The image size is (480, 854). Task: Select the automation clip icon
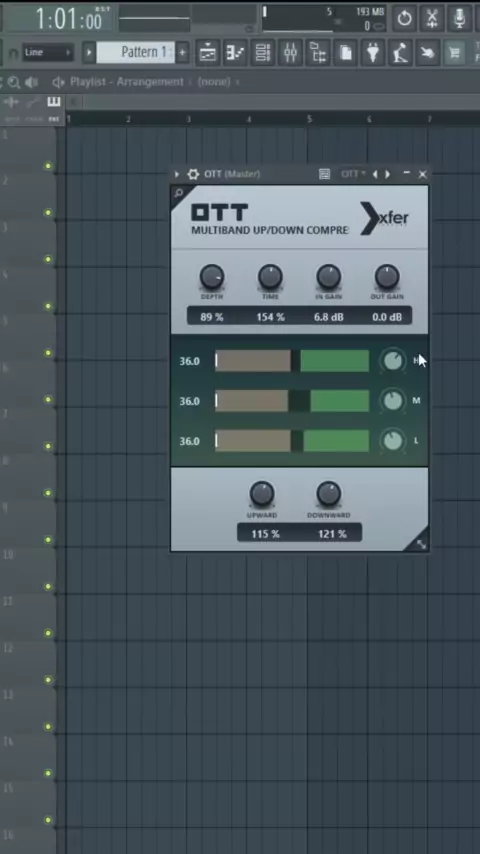coord(33,102)
